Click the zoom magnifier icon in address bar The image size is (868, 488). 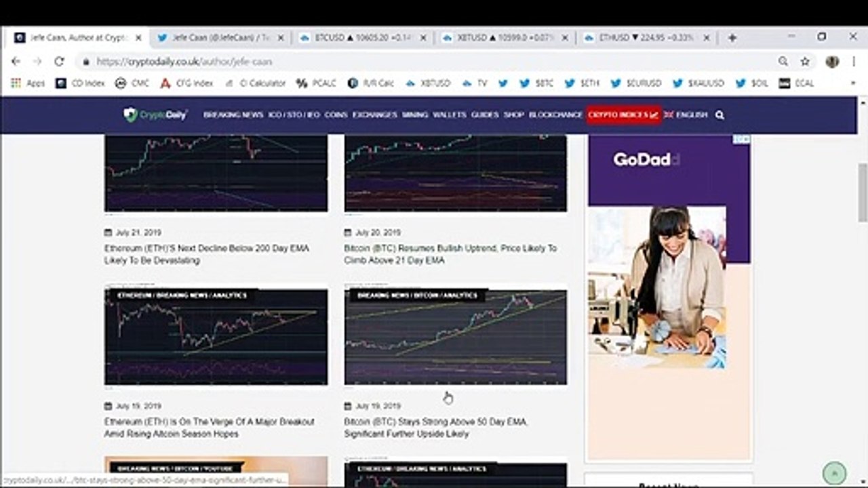(x=783, y=62)
